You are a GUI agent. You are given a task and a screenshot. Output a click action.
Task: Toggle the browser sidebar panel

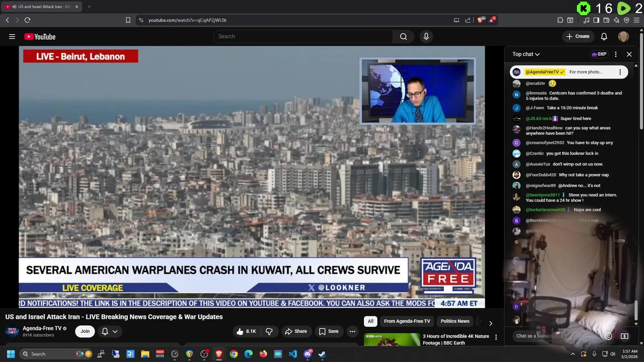[596, 20]
